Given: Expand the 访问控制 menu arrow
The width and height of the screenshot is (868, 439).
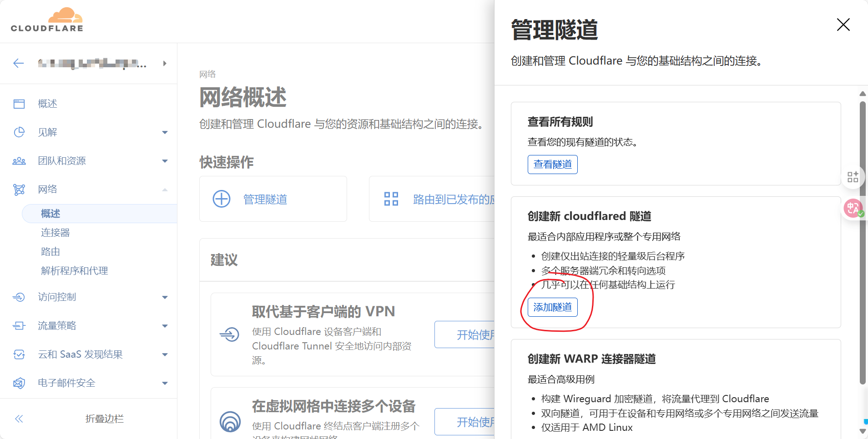Looking at the screenshot, I should click(x=165, y=297).
